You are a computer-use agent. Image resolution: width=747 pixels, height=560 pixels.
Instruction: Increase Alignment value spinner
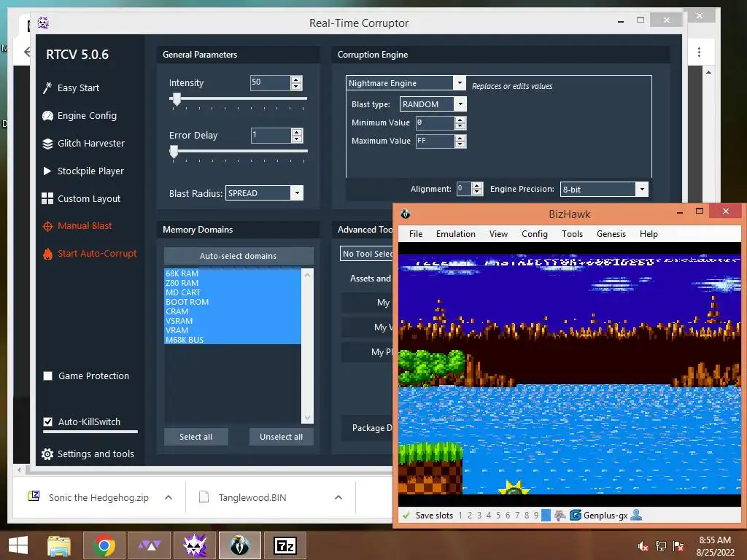pyautogui.click(x=477, y=186)
